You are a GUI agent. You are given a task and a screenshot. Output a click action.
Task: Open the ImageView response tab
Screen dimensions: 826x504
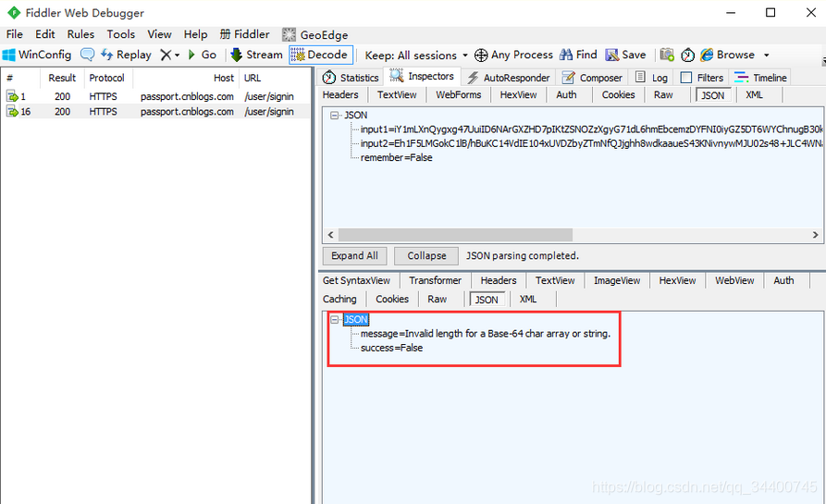click(x=617, y=281)
